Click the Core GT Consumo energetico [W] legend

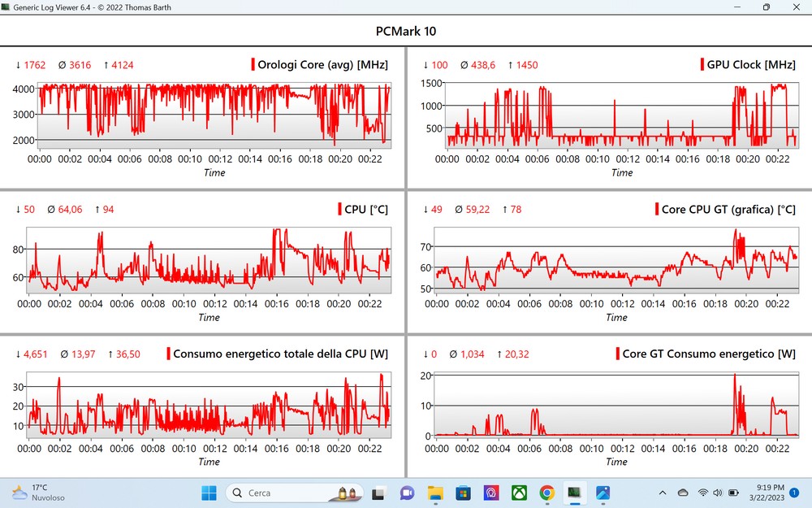[x=706, y=354]
